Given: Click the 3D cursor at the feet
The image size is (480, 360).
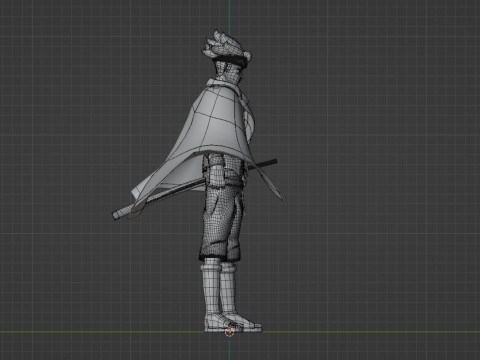Looking at the screenshot, I should tap(229, 332).
